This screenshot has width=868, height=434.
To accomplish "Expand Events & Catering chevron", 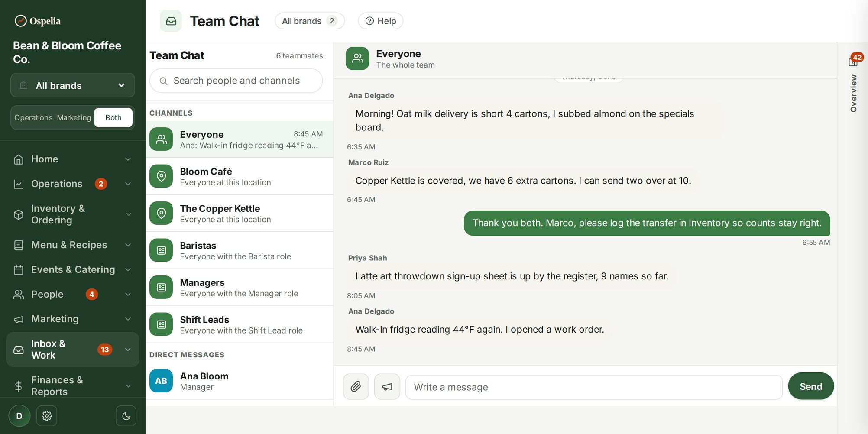I will 128,270.
